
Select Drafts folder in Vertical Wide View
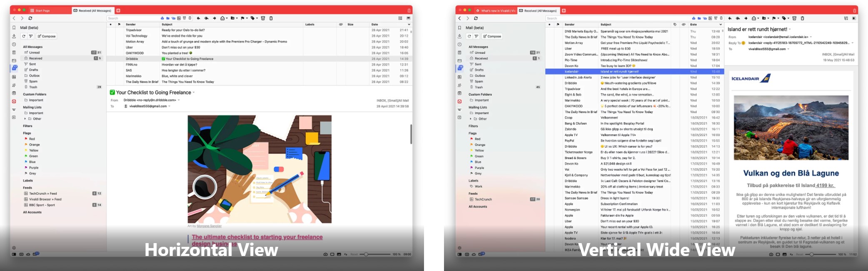point(479,70)
